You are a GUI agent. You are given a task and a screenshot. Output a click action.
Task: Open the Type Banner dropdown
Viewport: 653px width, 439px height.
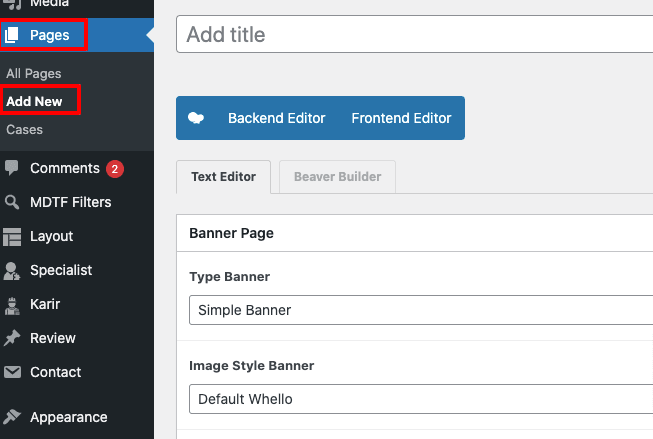[x=420, y=310]
